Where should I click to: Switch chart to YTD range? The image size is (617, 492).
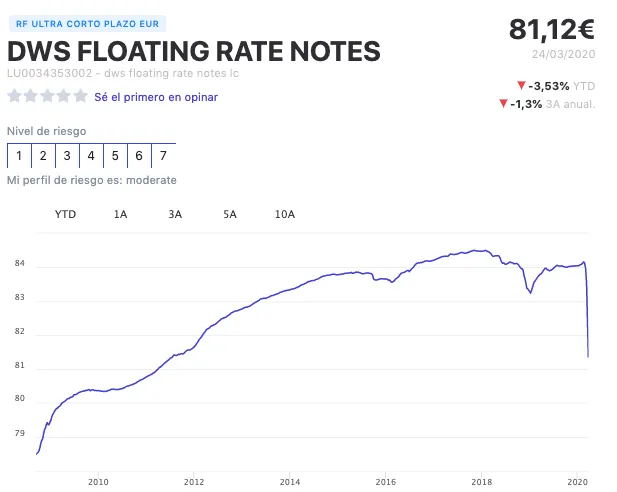[65, 214]
